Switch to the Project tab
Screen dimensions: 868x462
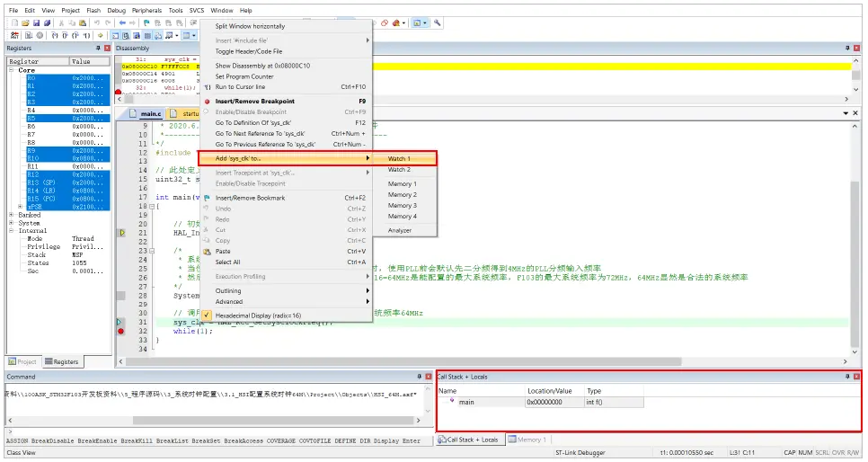coord(22,362)
